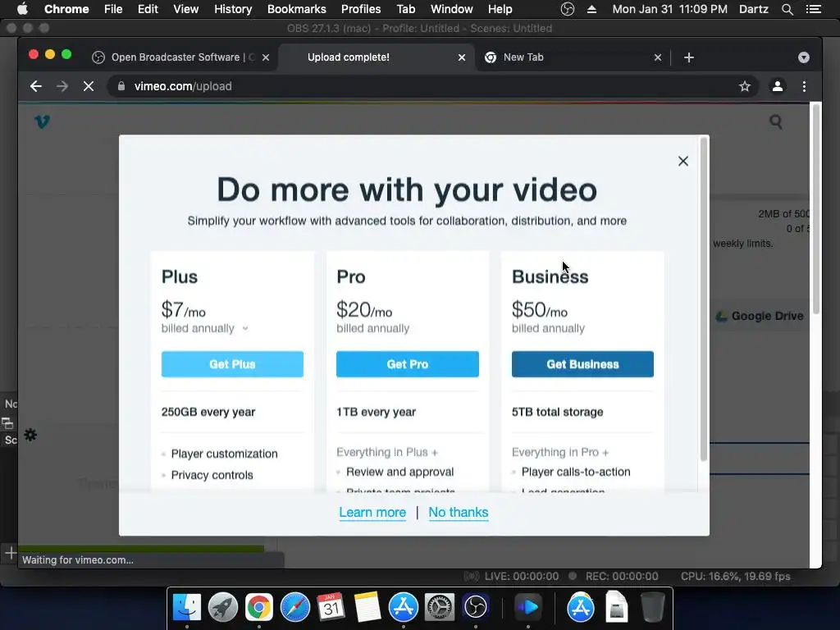
Task: Click browser forward arrow
Action: 62,86
